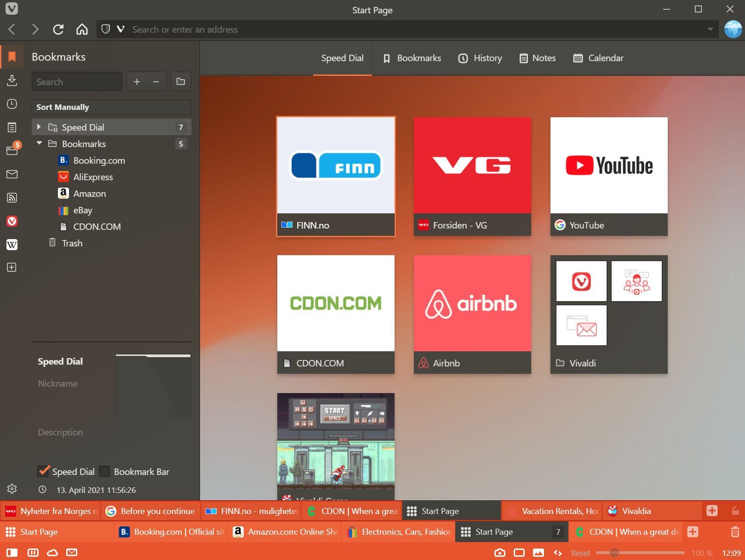The height and width of the screenshot is (560, 745).
Task: Capture page with camera icon
Action: tap(499, 553)
